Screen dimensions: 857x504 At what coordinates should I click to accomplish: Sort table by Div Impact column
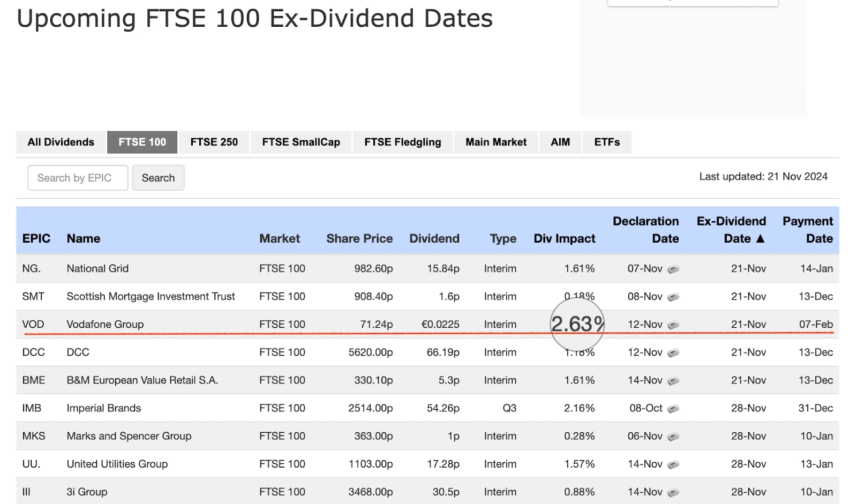tap(565, 238)
